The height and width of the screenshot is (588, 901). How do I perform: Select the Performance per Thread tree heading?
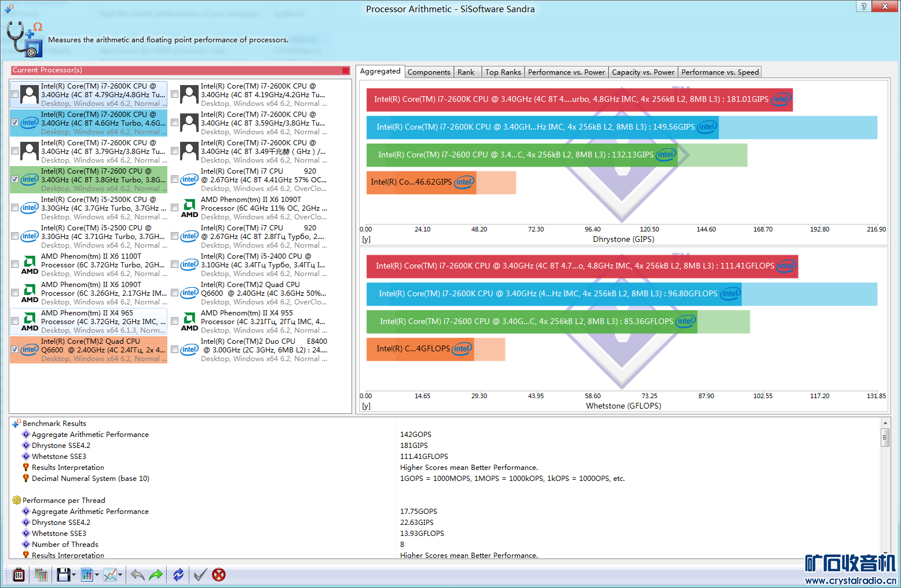pyautogui.click(x=64, y=501)
